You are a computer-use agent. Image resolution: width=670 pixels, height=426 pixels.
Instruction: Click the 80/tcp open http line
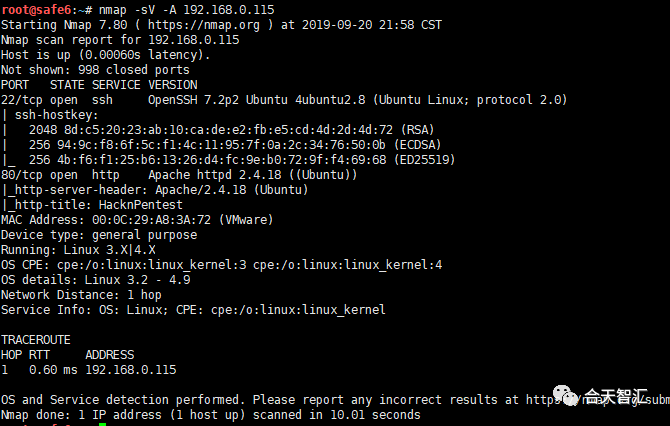179,175
